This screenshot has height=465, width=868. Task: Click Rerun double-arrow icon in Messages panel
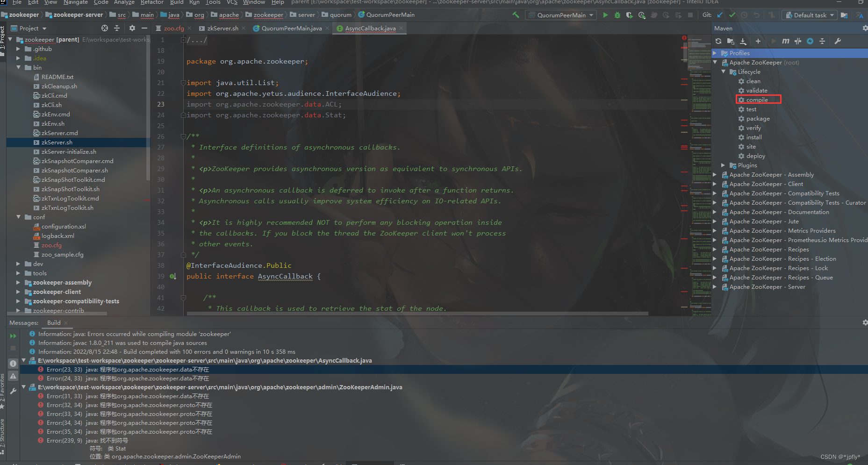(x=13, y=336)
